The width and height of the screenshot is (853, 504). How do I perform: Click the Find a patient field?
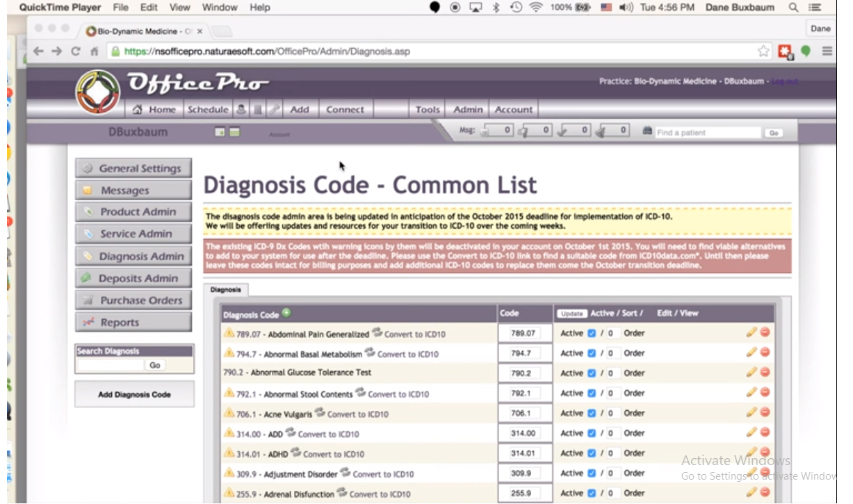[x=708, y=133]
